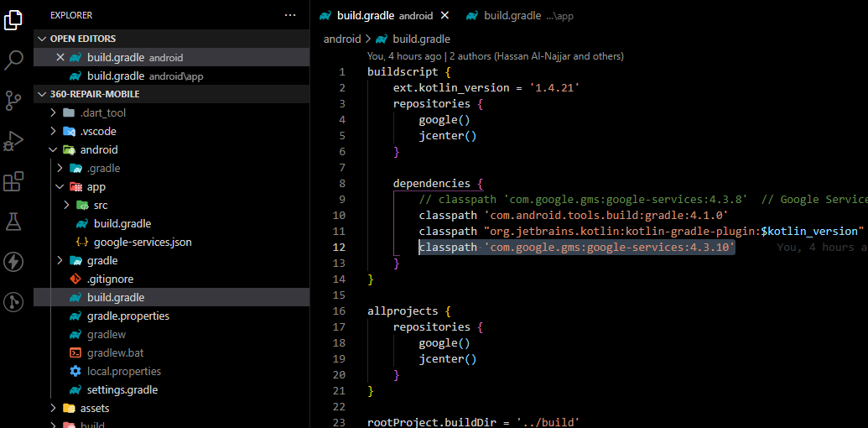Open the Testing flask icon
This screenshot has width=868, height=428.
point(14,222)
